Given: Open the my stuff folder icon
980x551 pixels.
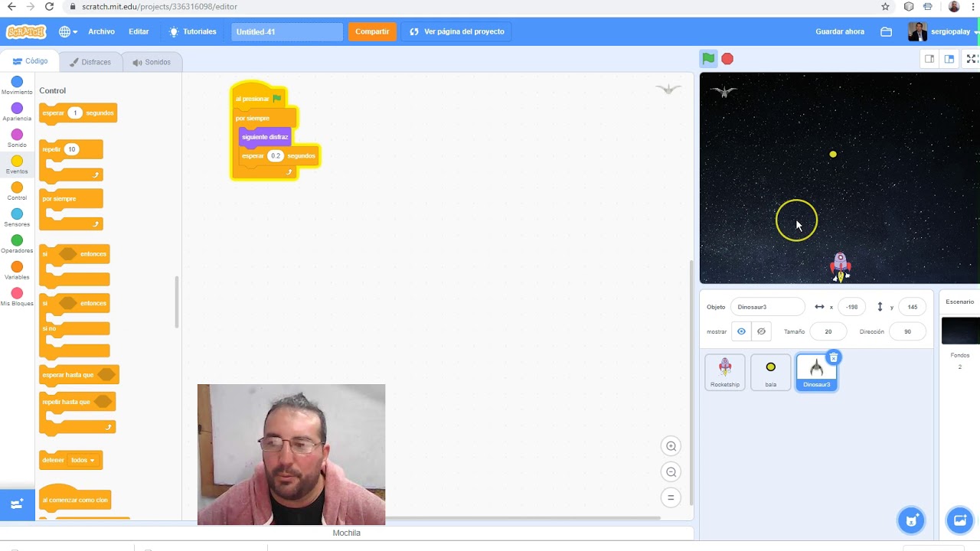Looking at the screenshot, I should click(x=887, y=31).
